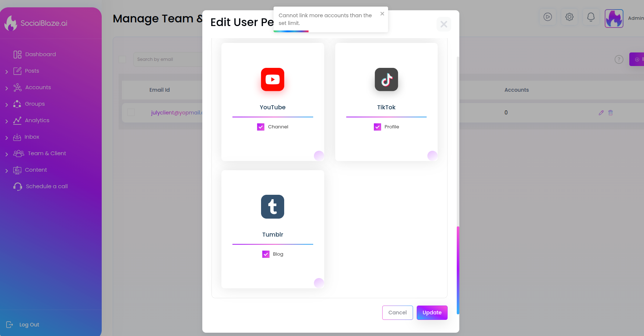The width and height of the screenshot is (644, 336).
Task: Open notifications bell icon
Action: point(591,17)
